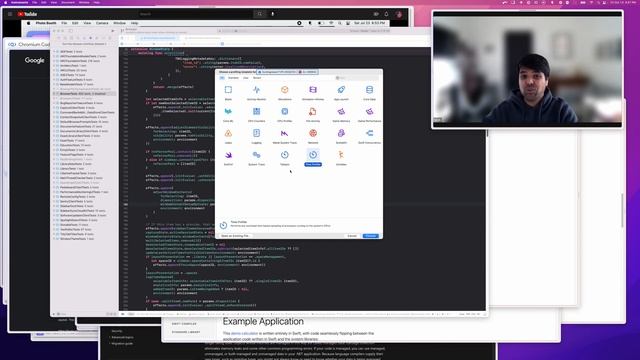
Task: Cancel the template chooser dialog
Action: [x=352, y=236]
